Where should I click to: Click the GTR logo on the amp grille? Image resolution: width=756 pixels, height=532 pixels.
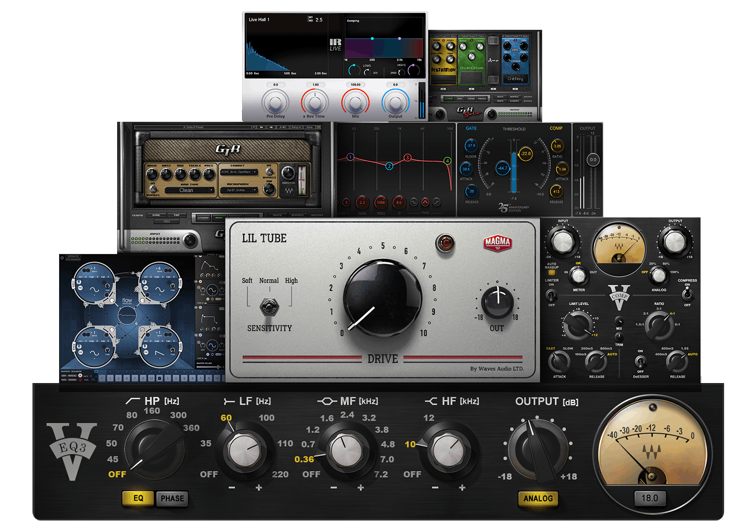click(228, 149)
